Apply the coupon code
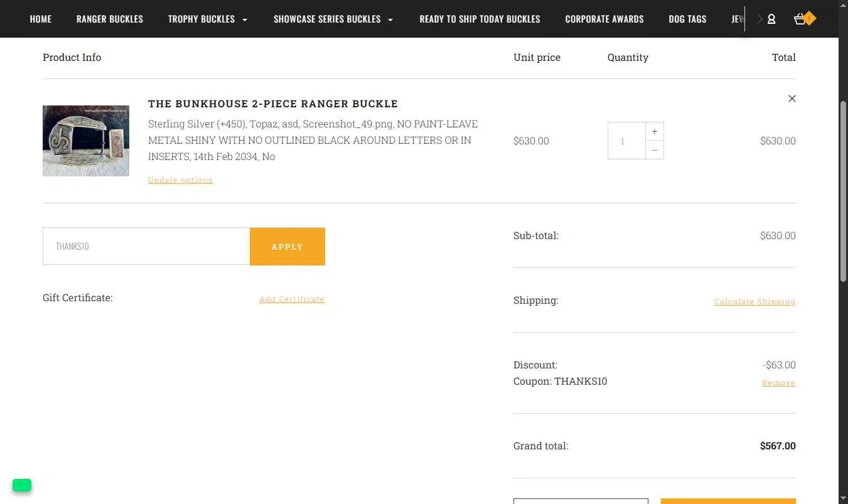The image size is (848, 504). point(287,247)
